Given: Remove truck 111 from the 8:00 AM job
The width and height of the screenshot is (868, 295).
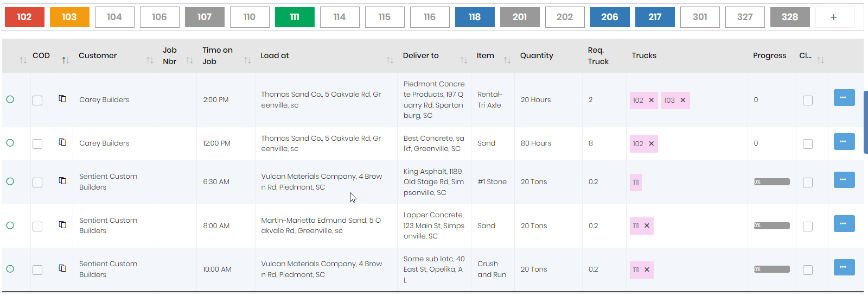Looking at the screenshot, I should coord(647,226).
